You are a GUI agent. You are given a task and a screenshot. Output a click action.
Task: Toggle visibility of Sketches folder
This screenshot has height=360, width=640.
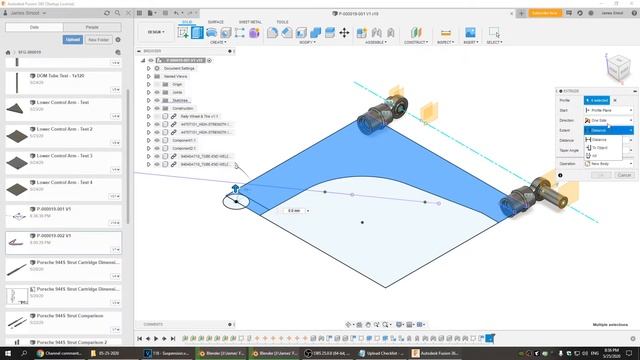pos(157,100)
